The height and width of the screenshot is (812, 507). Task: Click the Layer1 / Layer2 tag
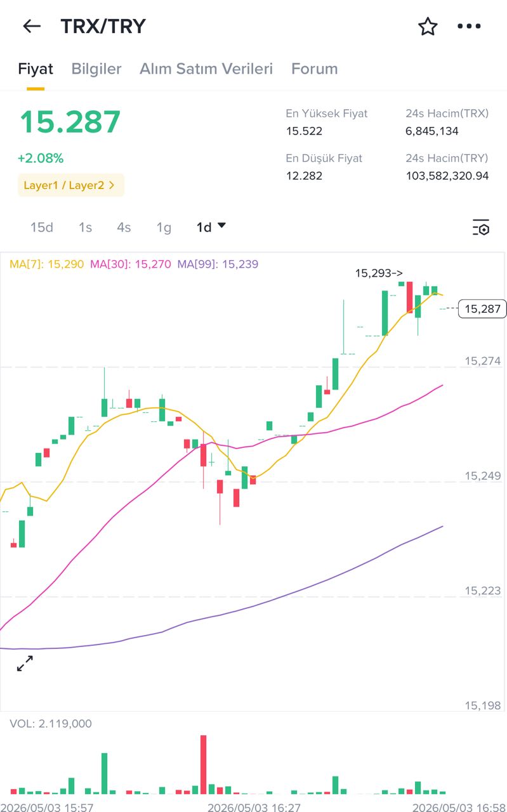(71, 185)
